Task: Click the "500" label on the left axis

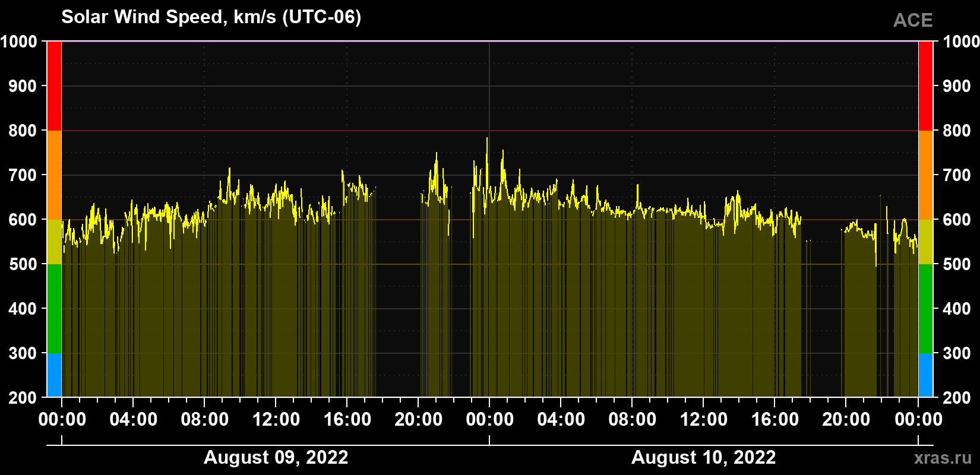Action: click(23, 264)
